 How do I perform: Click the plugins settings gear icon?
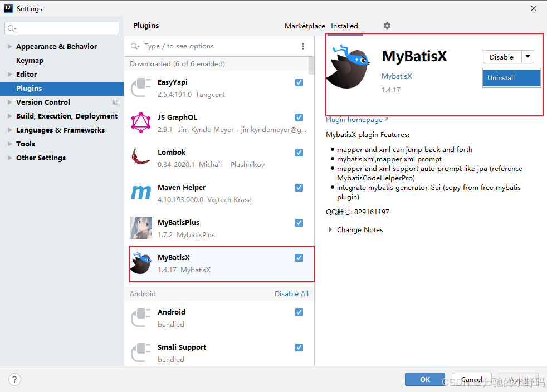tap(387, 26)
